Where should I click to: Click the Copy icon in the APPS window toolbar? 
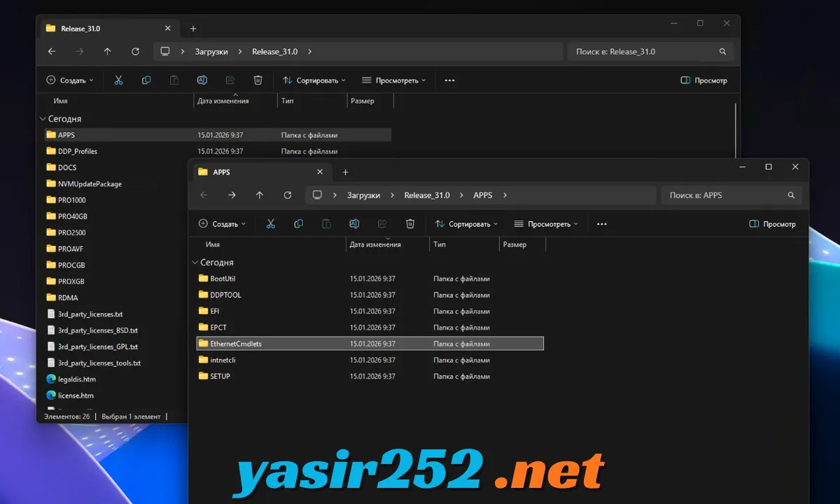coord(299,224)
